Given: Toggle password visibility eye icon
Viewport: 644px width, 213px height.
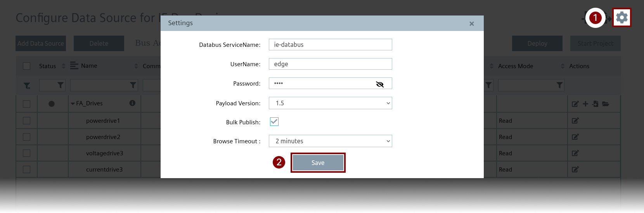Looking at the screenshot, I should tap(380, 84).
